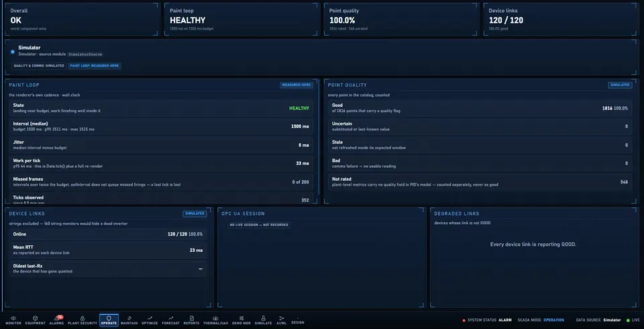Select the blue Simulator source radio dot
Viewport: 644px width, 329px height.
(x=12, y=52)
